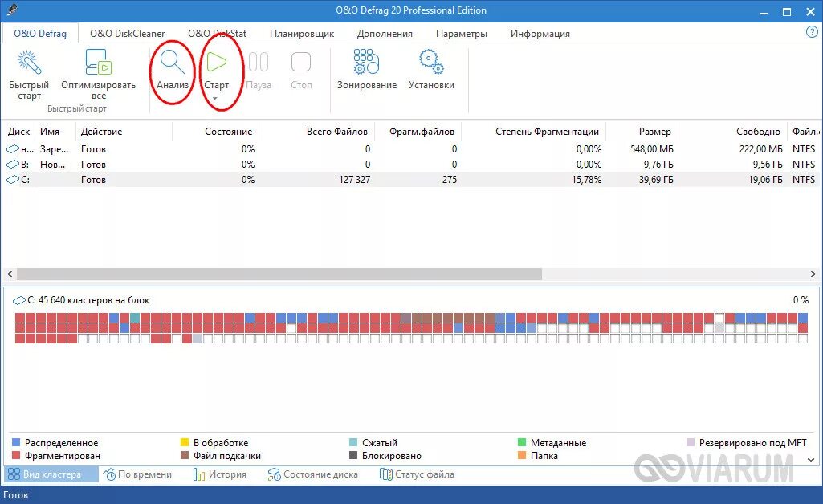Click the Старт play icon
823x504 pixels.
(x=216, y=62)
